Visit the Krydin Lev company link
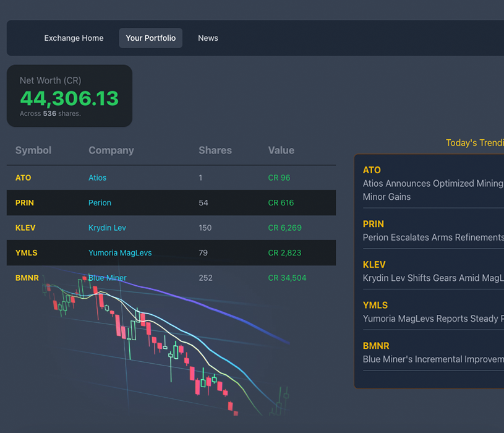 [x=107, y=228]
